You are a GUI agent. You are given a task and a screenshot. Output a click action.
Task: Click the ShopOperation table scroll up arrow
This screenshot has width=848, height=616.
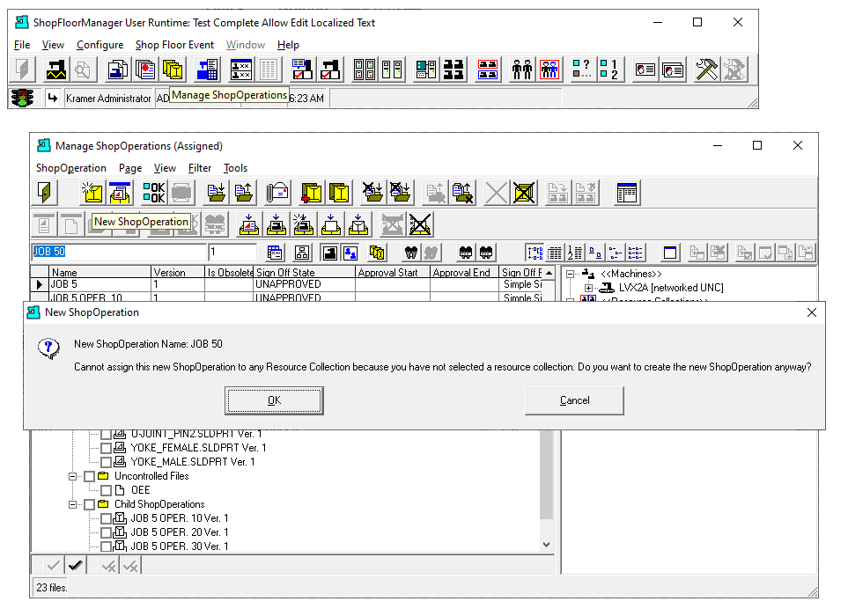tap(549, 272)
